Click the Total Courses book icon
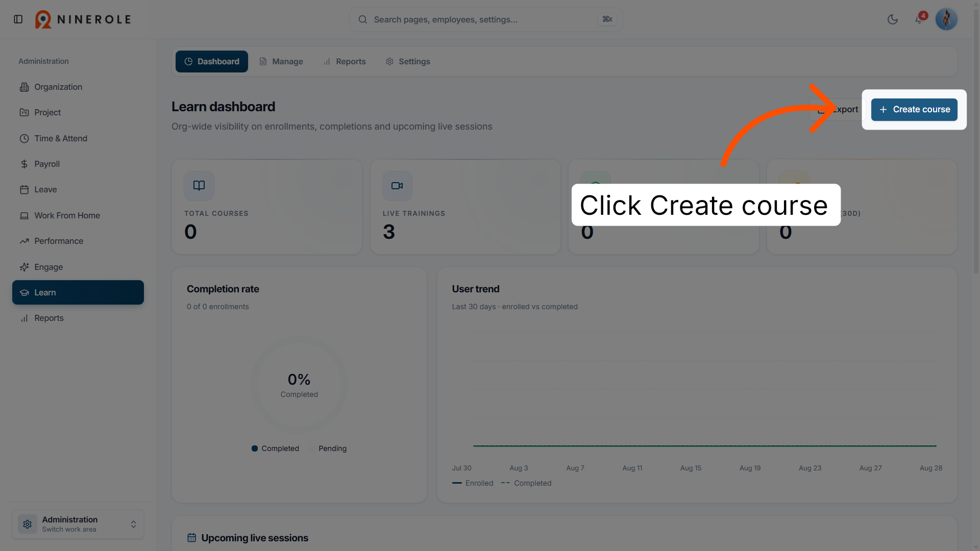The width and height of the screenshot is (980, 551). (x=199, y=186)
